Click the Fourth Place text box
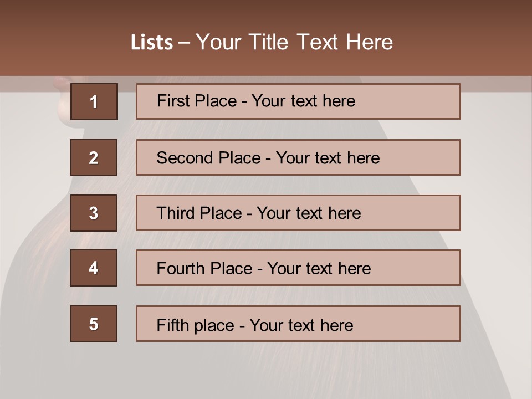The image size is (532, 399). pos(298,268)
